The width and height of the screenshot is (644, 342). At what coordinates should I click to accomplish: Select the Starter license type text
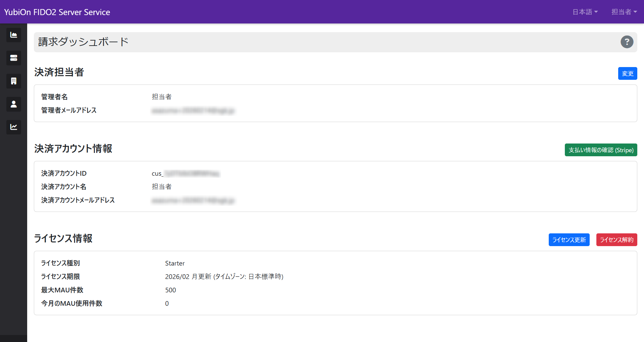[x=175, y=263]
